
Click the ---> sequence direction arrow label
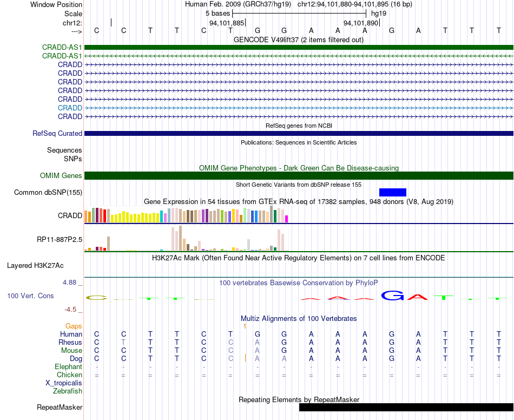[77, 31]
